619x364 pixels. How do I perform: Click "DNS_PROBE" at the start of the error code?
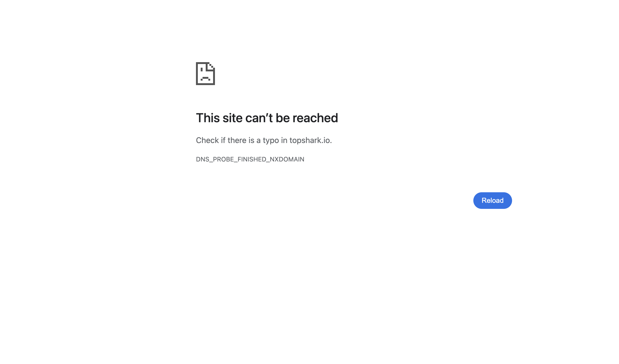click(x=215, y=159)
